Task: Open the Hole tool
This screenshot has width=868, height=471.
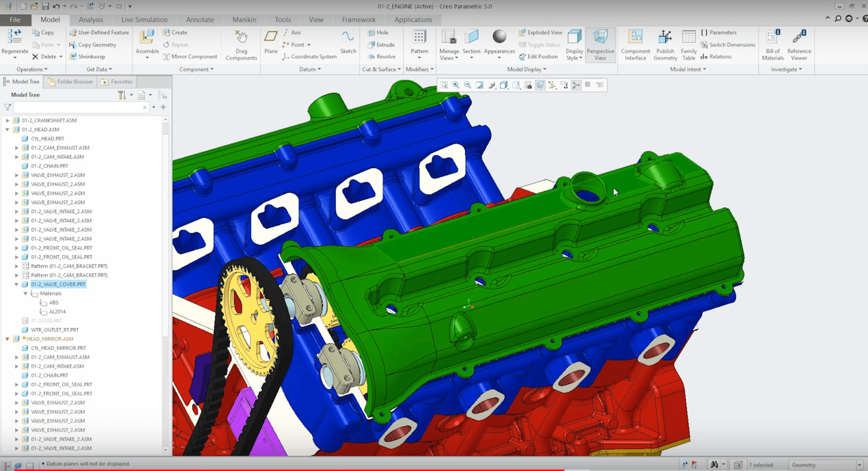Action: pyautogui.click(x=382, y=32)
